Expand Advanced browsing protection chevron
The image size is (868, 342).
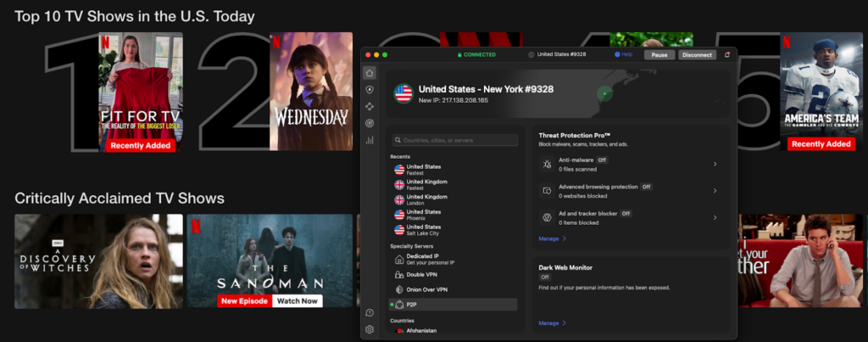click(715, 191)
